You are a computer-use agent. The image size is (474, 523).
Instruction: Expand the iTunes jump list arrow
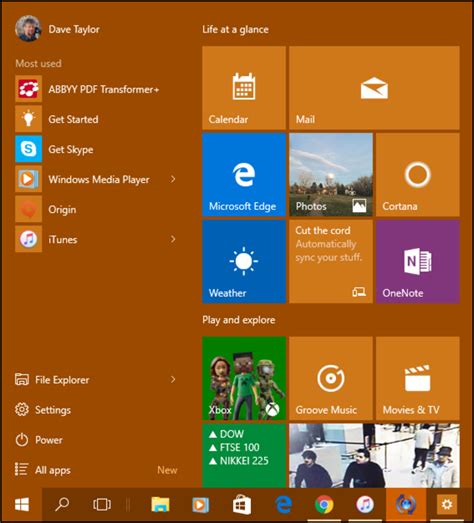point(173,239)
